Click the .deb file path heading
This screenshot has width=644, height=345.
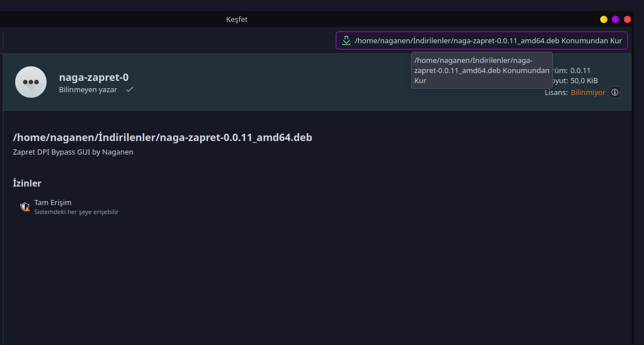coord(163,137)
